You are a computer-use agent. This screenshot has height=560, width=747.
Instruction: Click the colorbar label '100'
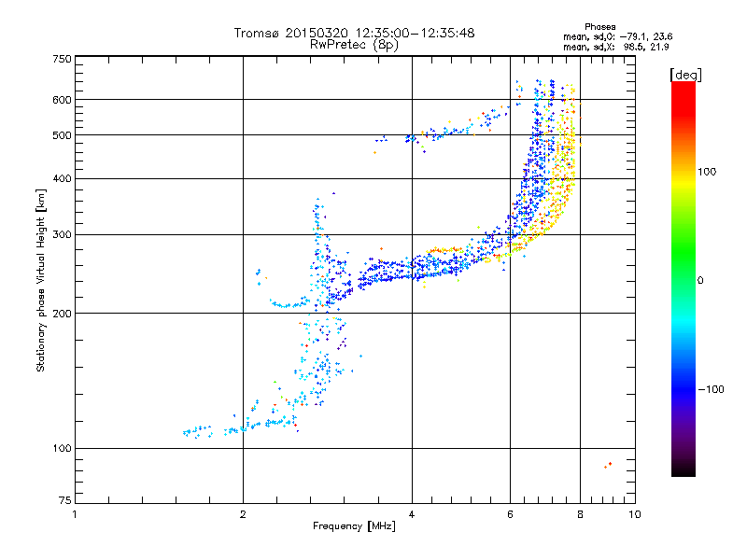click(707, 172)
